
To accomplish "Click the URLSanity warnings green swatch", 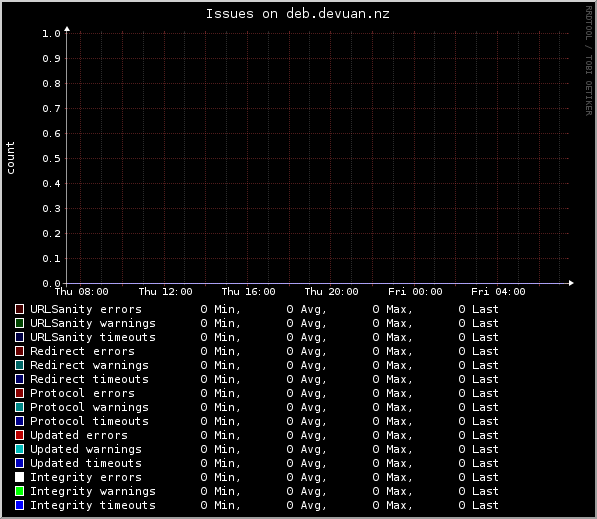I will click(19, 323).
